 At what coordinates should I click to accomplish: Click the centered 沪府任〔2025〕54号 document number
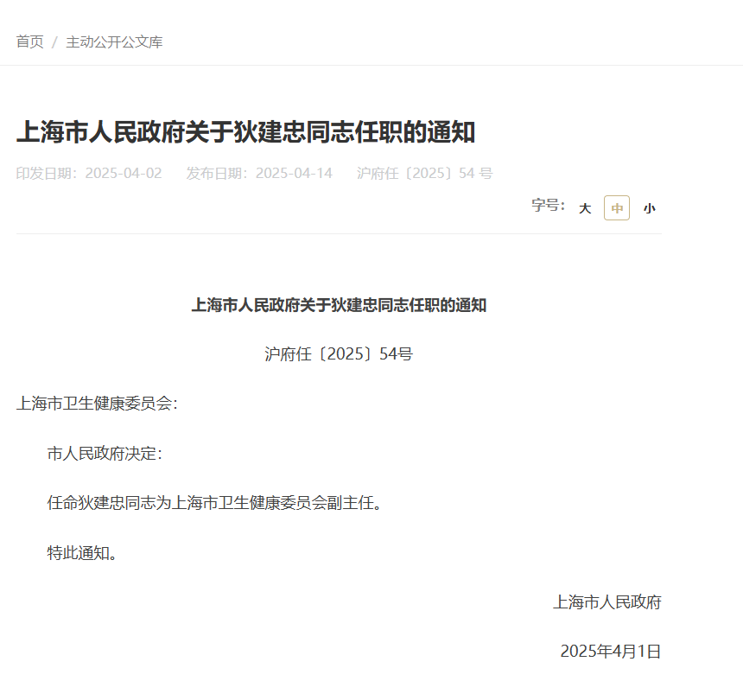point(339,354)
